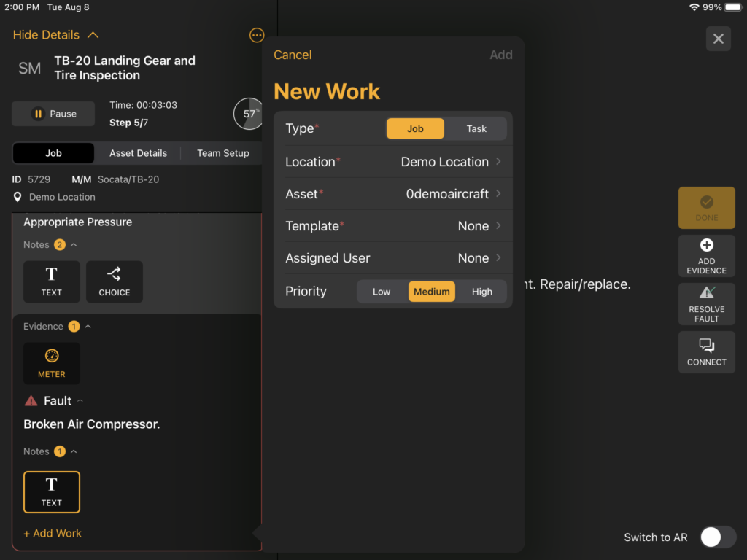
Task: Open CONNECT chat button
Action: [706, 352]
